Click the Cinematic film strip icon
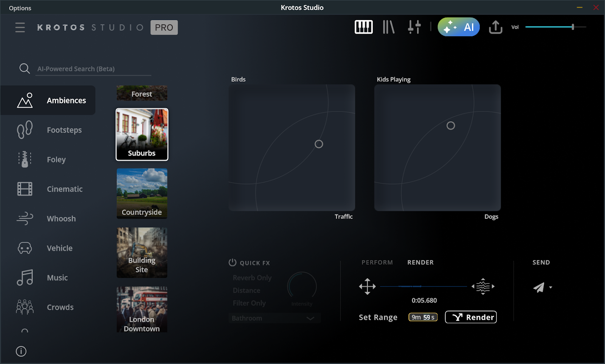605x364 pixels. pos(25,189)
